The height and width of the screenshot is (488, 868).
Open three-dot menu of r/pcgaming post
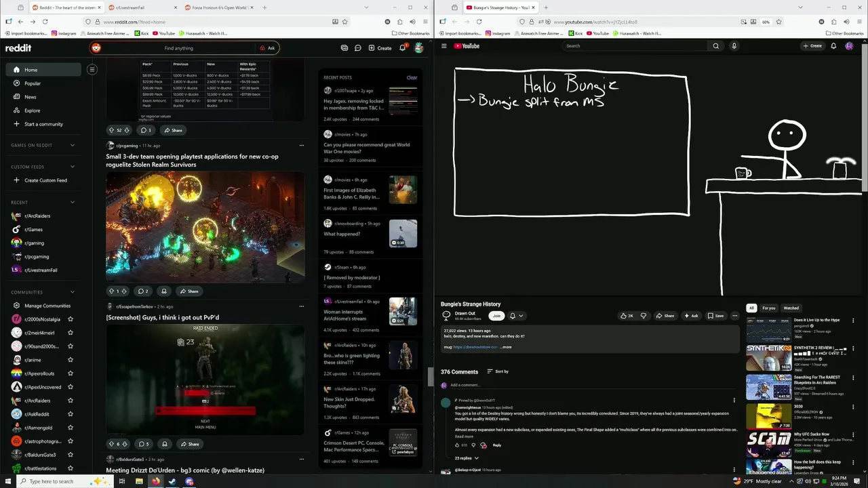pos(302,145)
